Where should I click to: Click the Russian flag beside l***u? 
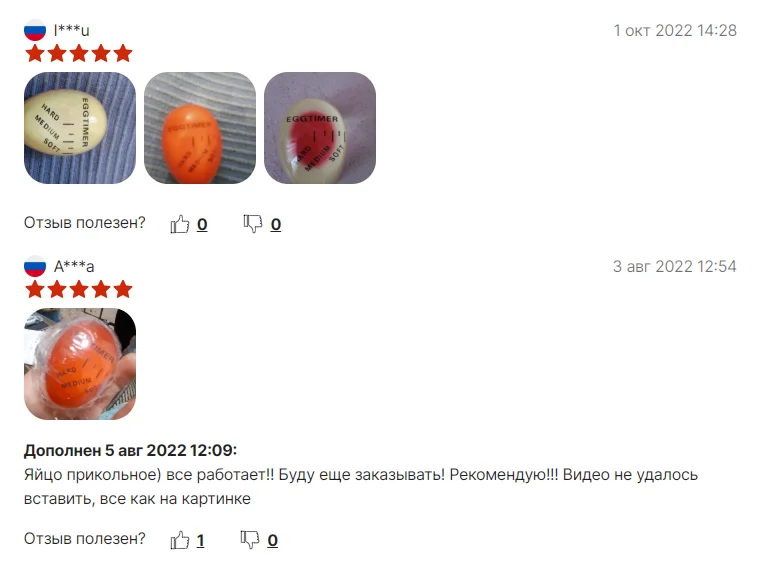(x=35, y=30)
